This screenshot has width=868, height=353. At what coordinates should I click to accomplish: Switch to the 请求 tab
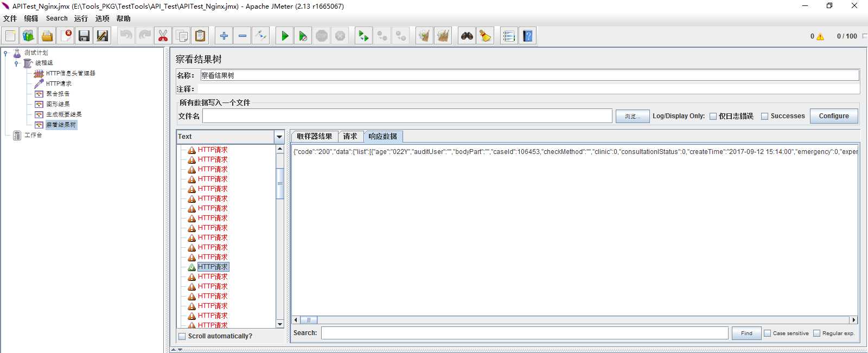pyautogui.click(x=350, y=137)
